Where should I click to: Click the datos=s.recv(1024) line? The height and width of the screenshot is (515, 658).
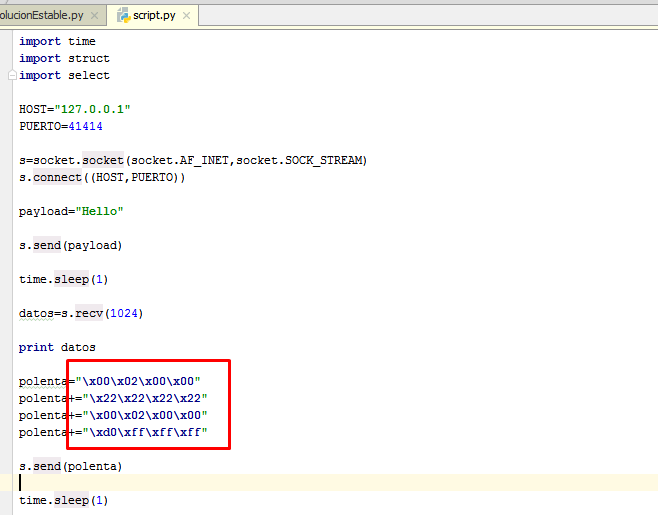pyautogui.click(x=81, y=313)
